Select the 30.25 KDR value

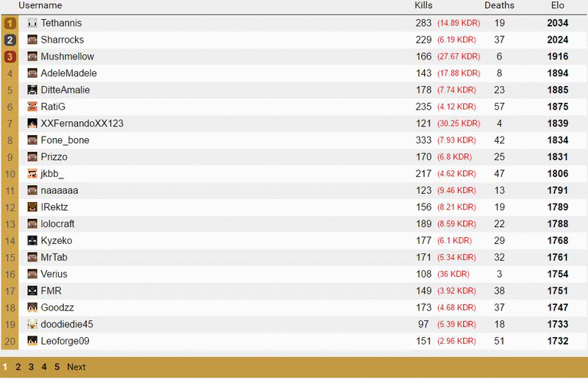[x=459, y=123]
